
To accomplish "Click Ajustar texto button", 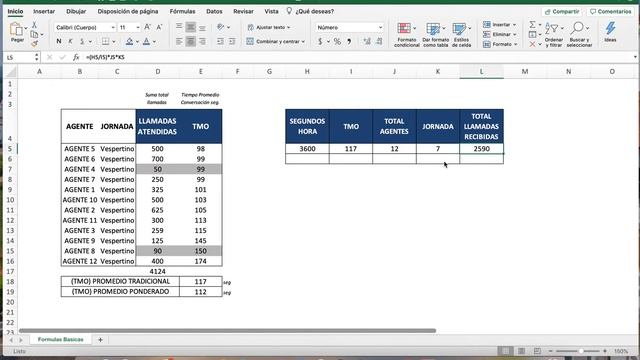I will pyautogui.click(x=269, y=27).
